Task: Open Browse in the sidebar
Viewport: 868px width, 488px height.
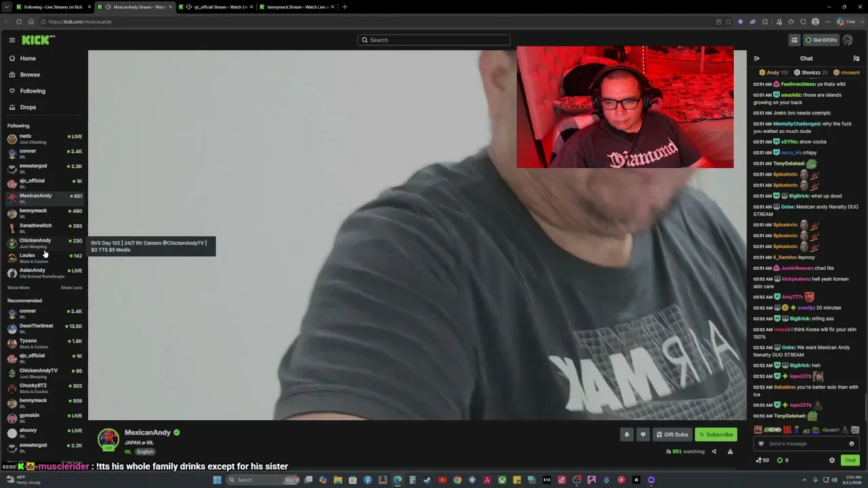Action: point(29,75)
